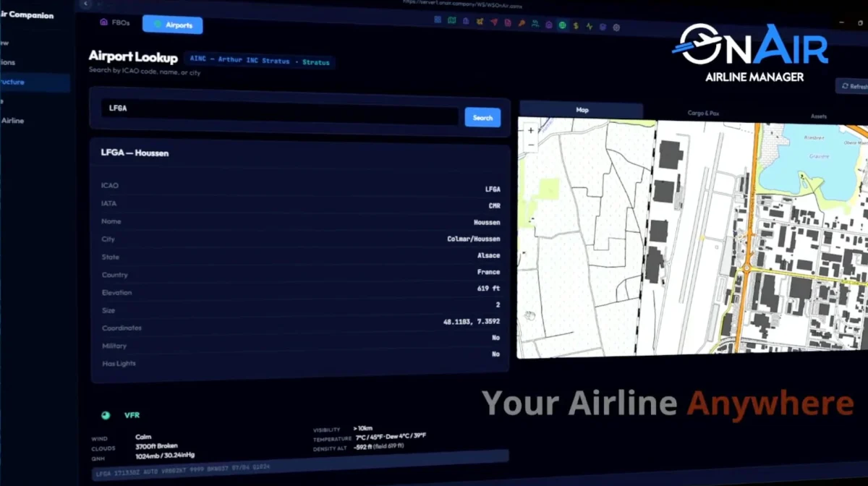This screenshot has width=868, height=486.
Task: Zoom out on the airport map
Action: point(531,145)
